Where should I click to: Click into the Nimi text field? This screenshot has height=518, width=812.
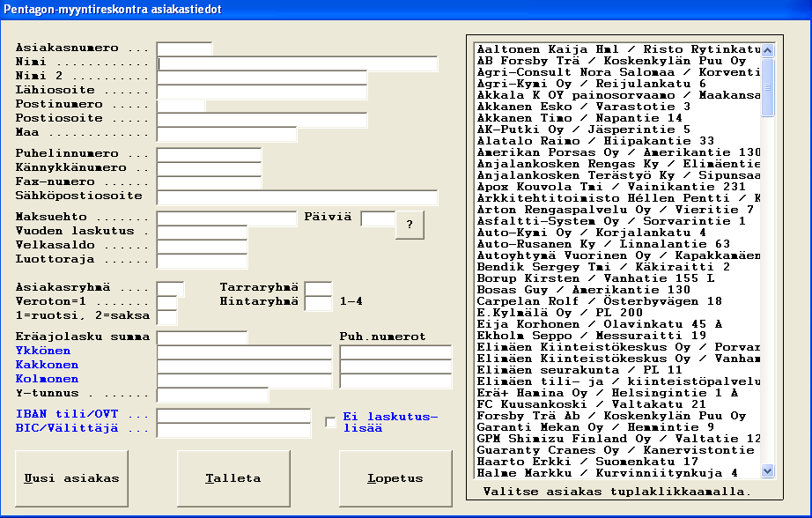[x=297, y=63]
